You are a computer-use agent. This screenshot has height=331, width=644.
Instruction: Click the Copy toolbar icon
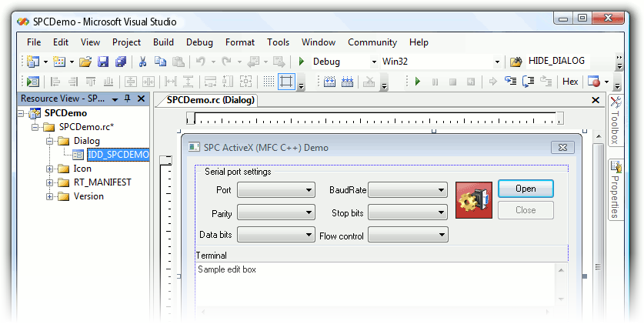[x=160, y=62]
